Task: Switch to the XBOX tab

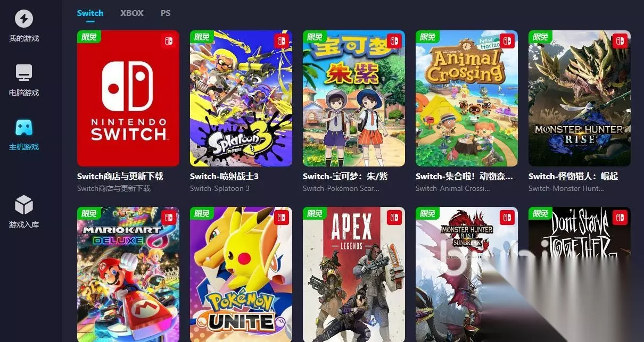Action: [x=132, y=13]
